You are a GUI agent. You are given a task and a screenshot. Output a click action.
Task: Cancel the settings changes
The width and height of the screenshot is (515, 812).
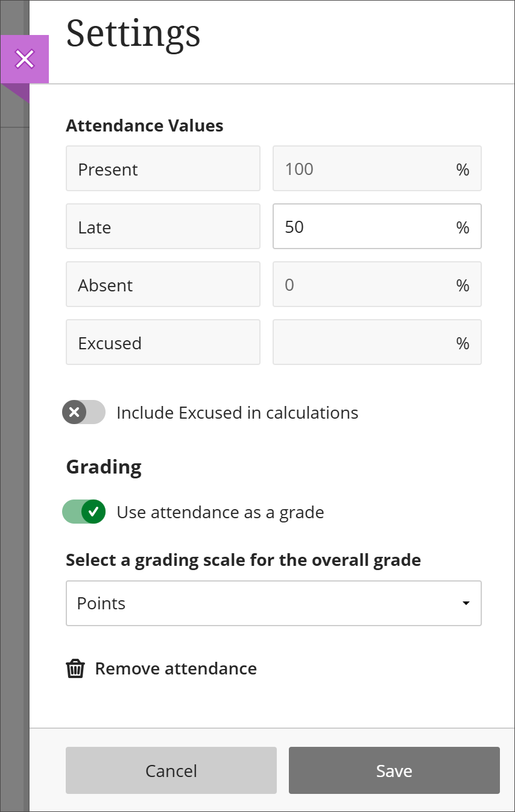coord(171,770)
